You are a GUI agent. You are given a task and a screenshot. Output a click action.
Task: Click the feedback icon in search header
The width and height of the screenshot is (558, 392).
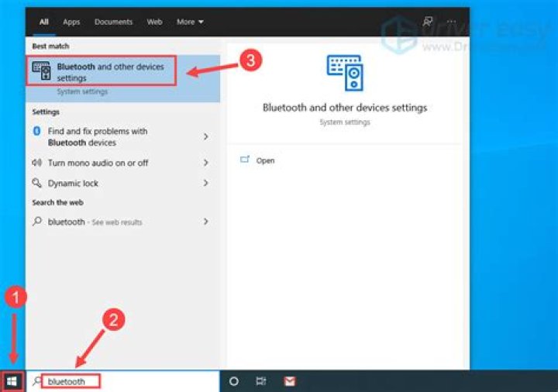coord(427,22)
